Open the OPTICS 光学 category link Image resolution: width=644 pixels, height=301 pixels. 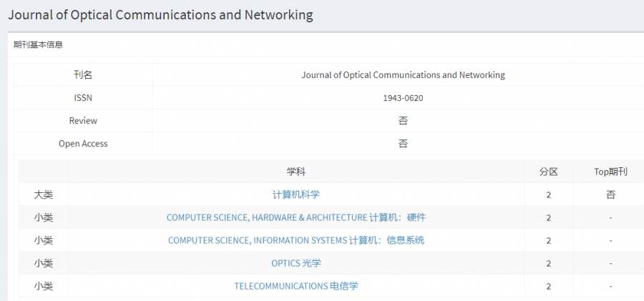pyautogui.click(x=296, y=263)
